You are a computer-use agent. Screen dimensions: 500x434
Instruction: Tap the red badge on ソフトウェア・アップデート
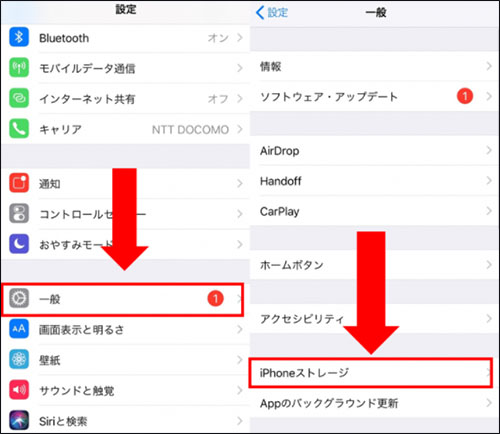tap(465, 96)
